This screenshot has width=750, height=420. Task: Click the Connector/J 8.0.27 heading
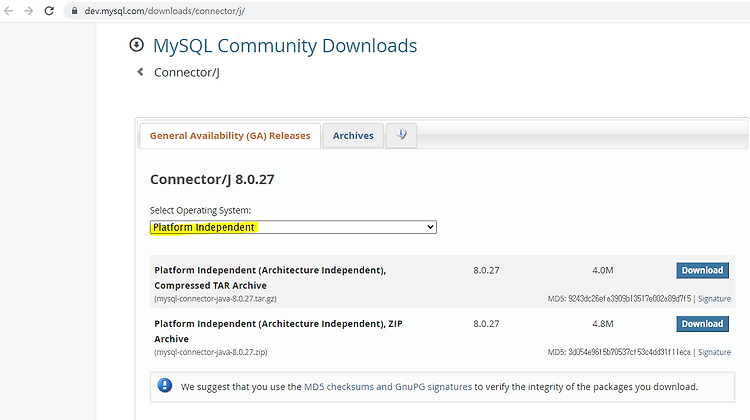tap(212, 179)
